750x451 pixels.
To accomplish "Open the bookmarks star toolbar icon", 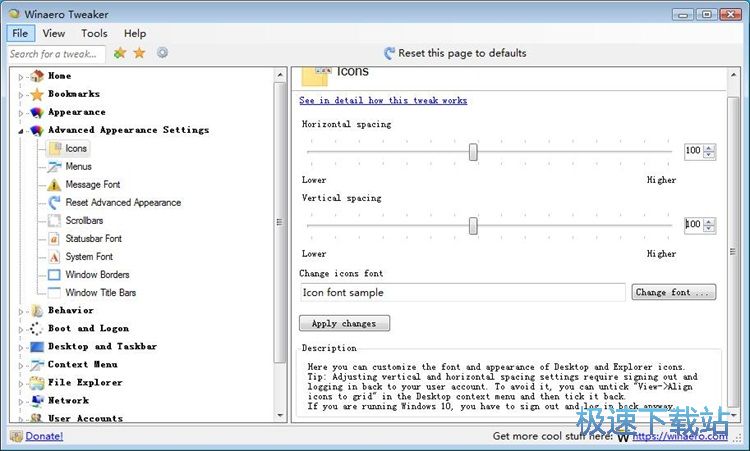I will pyautogui.click(x=139, y=53).
